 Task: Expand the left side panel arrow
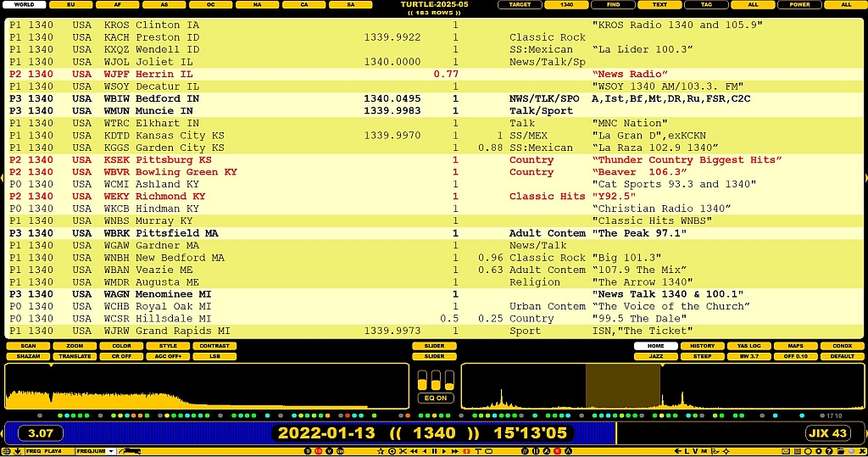click(3, 177)
